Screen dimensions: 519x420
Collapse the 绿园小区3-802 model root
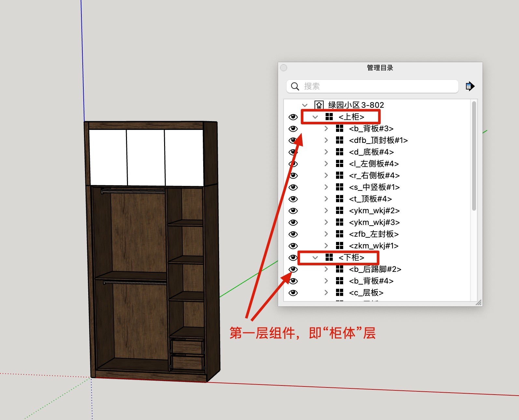[305, 105]
